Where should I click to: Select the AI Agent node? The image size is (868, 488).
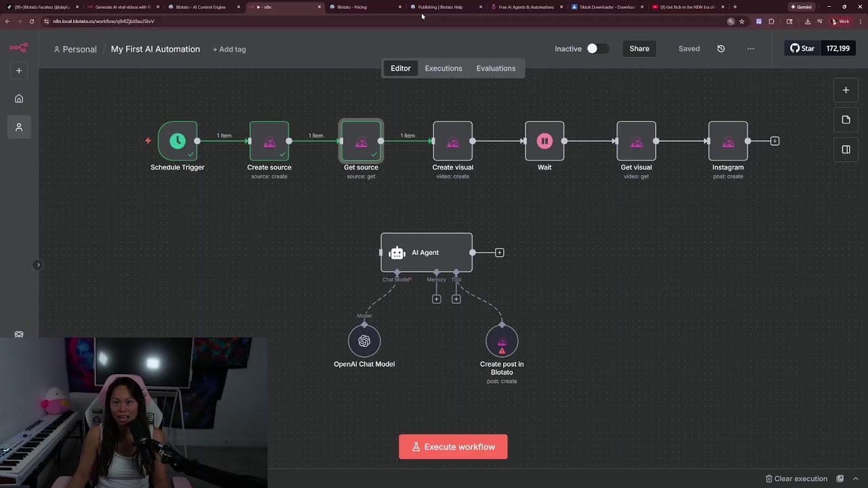coord(427,253)
